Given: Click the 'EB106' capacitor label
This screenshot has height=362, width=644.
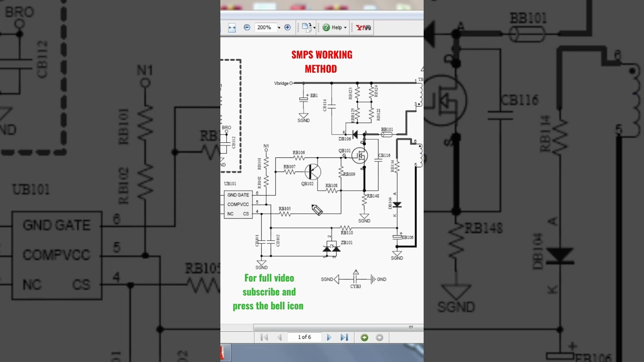Looking at the screenshot, I should coord(408,238).
